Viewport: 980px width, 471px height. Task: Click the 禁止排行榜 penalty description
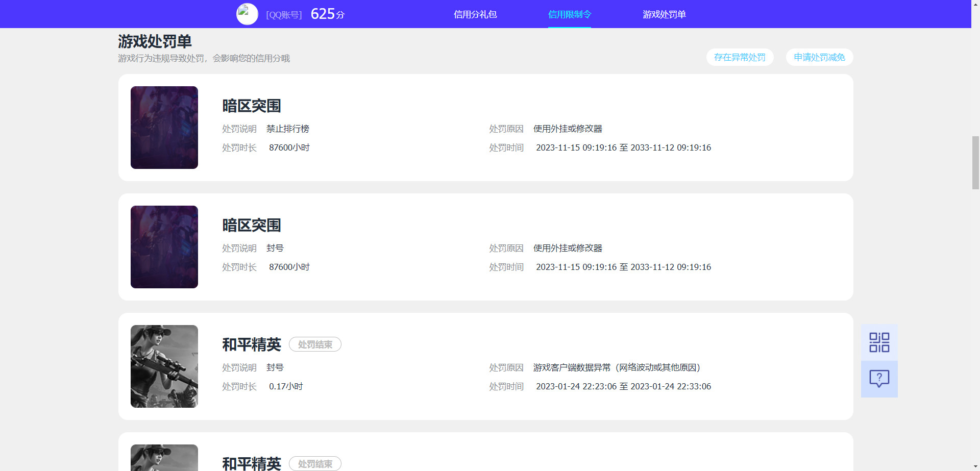coord(288,129)
